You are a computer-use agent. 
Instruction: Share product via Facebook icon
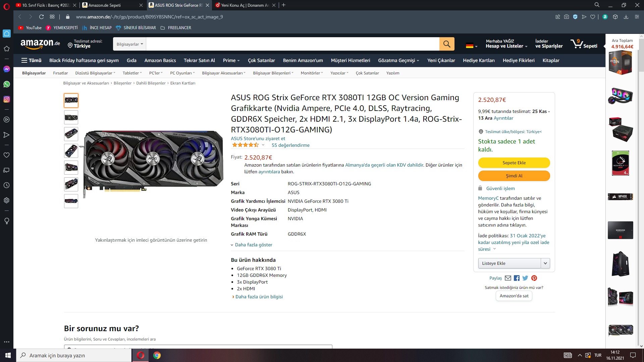[517, 278]
